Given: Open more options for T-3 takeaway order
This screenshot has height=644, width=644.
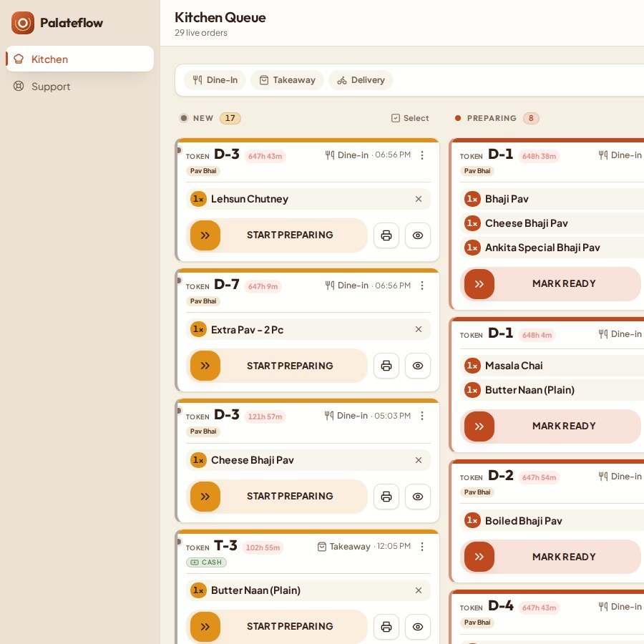Looking at the screenshot, I should coord(421,547).
